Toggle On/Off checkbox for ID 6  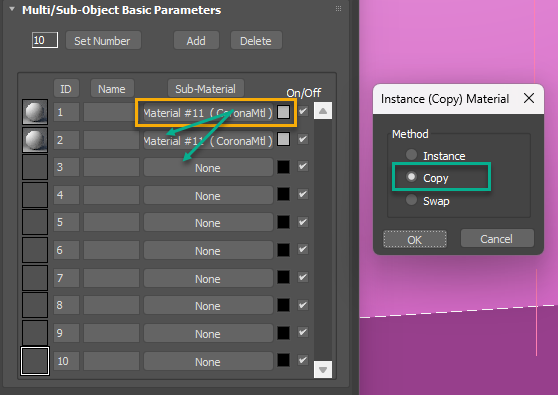tap(303, 249)
